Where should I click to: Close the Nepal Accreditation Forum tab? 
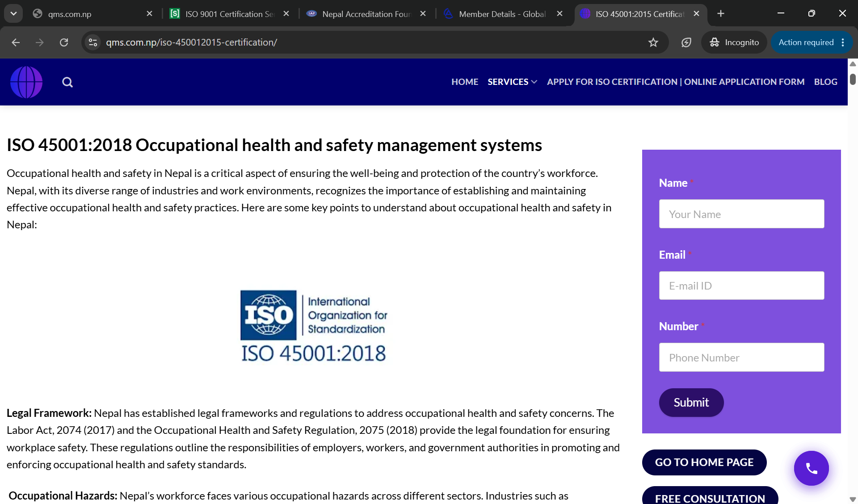click(423, 14)
